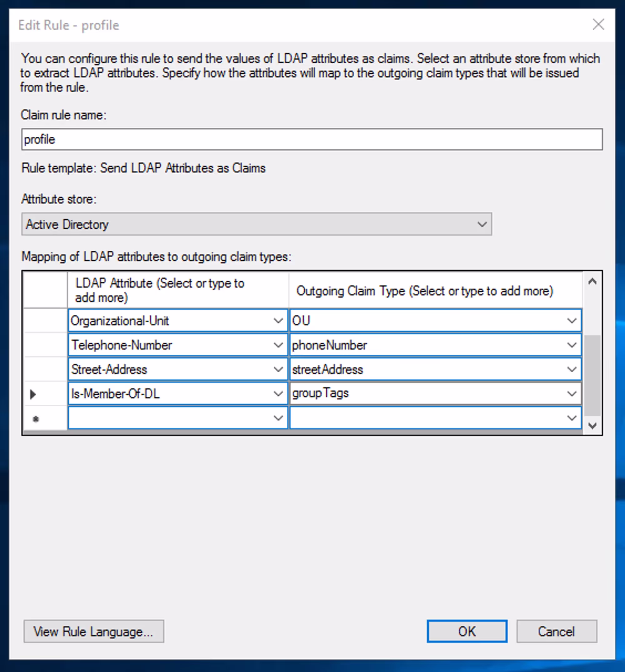This screenshot has height=672, width=625.
Task: Expand the empty new-row outgoing claim dropdown
Action: click(572, 418)
